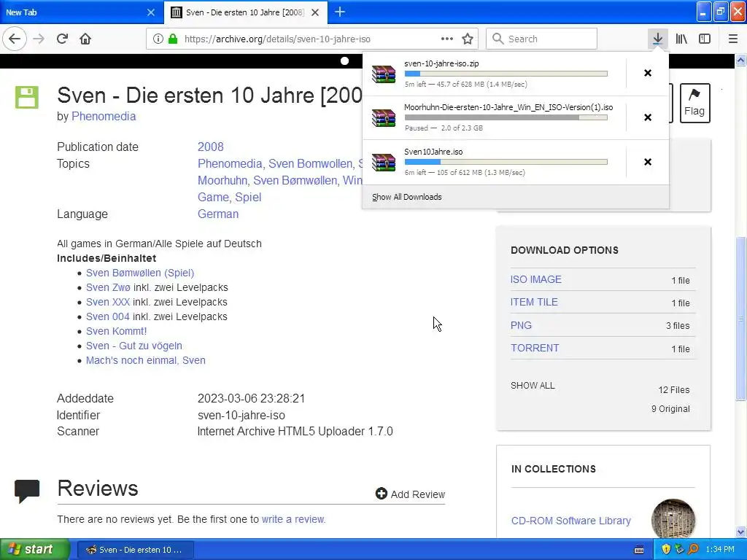The image size is (747, 560).
Task: Open the Sven Kommt! link
Action: (x=116, y=331)
